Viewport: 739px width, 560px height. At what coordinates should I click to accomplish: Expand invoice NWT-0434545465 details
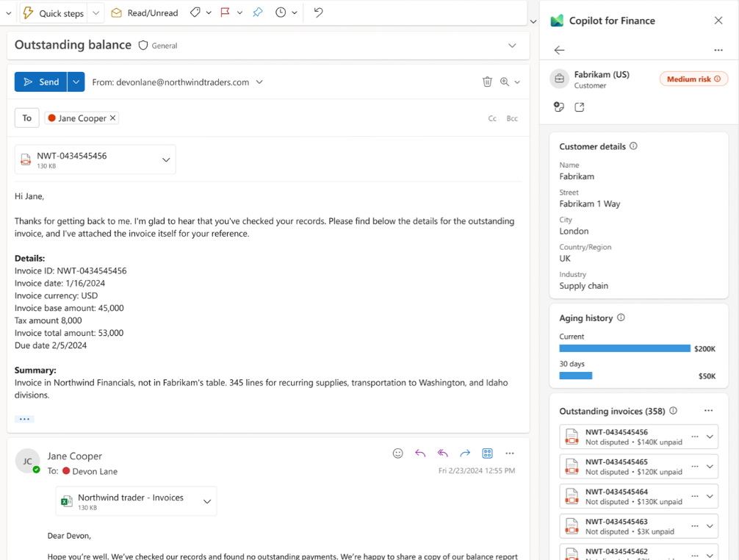pyautogui.click(x=710, y=467)
